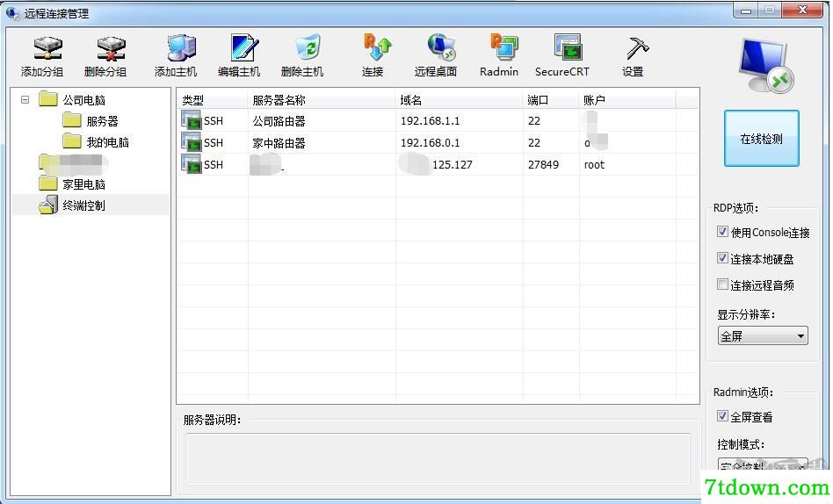Launch 远程桌面 from the toolbar
Image resolution: width=833 pixels, height=504 pixels.
point(441,47)
